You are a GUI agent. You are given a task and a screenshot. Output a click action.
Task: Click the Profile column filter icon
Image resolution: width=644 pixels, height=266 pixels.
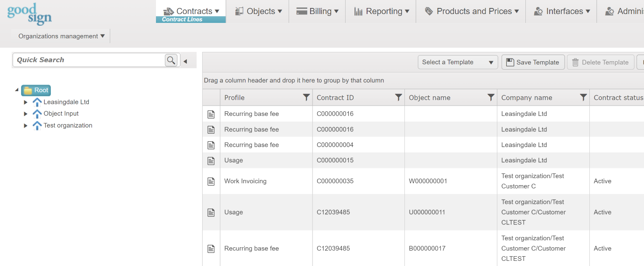pos(306,97)
